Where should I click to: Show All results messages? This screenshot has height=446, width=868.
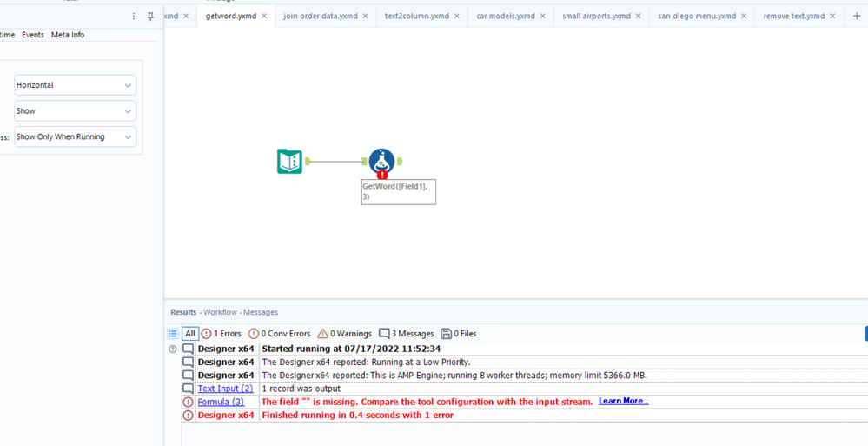coord(190,334)
